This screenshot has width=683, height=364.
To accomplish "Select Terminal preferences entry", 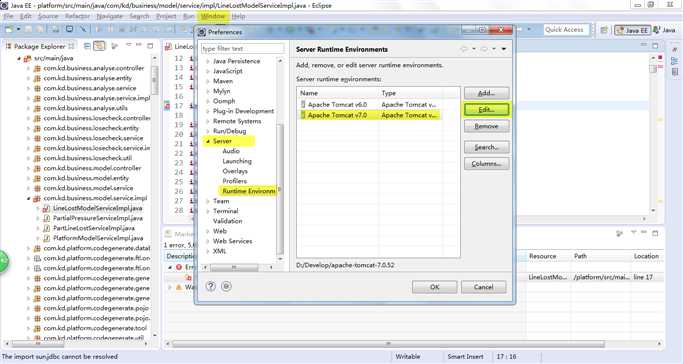I will click(226, 211).
